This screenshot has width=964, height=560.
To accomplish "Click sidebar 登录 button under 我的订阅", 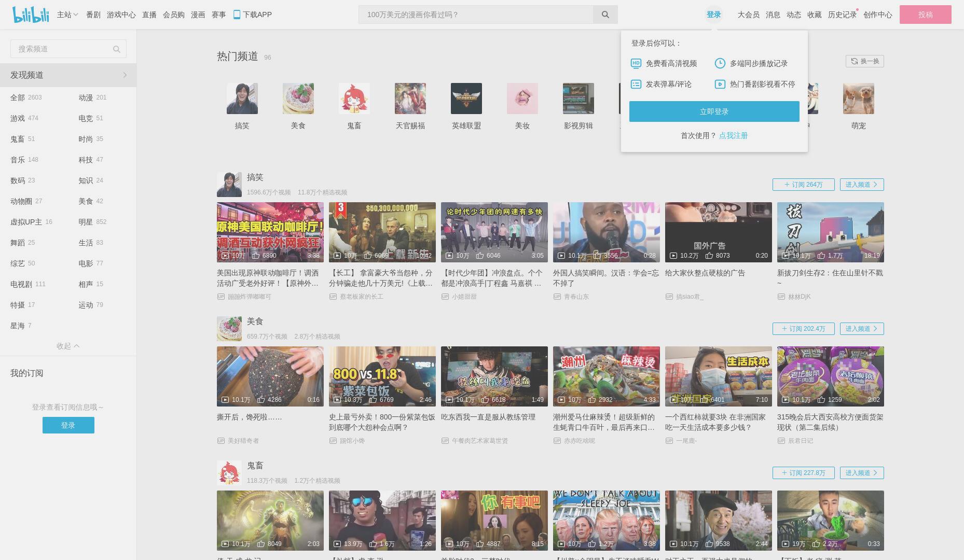I will pyautogui.click(x=68, y=425).
